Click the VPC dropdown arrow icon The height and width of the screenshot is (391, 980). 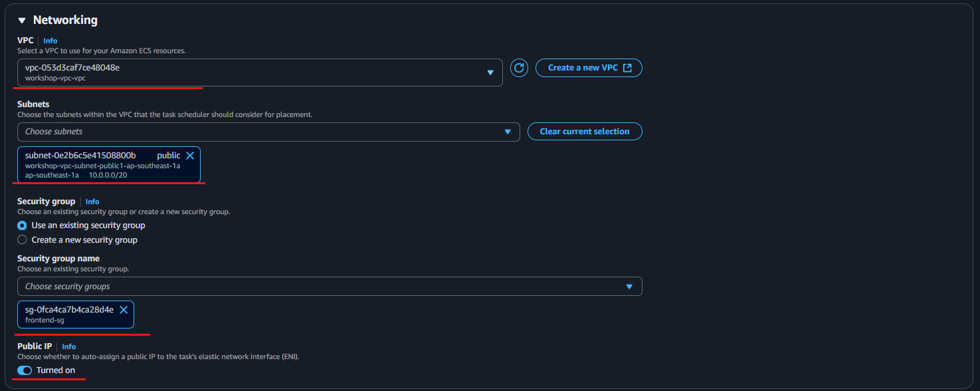pos(490,72)
